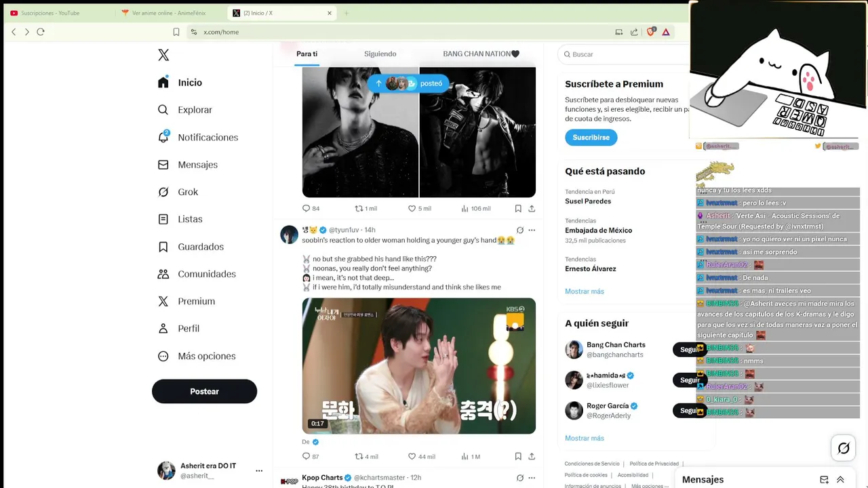Switch to the Siguiendo tab
The width and height of the screenshot is (868, 488).
(380, 54)
